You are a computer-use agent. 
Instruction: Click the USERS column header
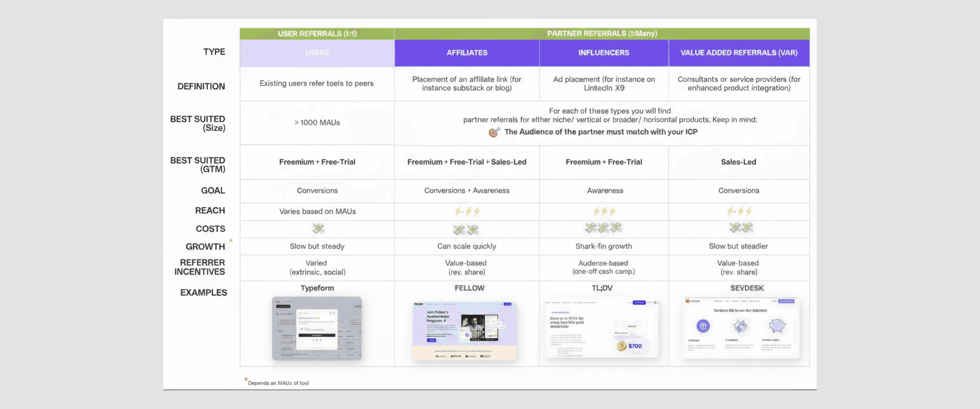click(317, 53)
